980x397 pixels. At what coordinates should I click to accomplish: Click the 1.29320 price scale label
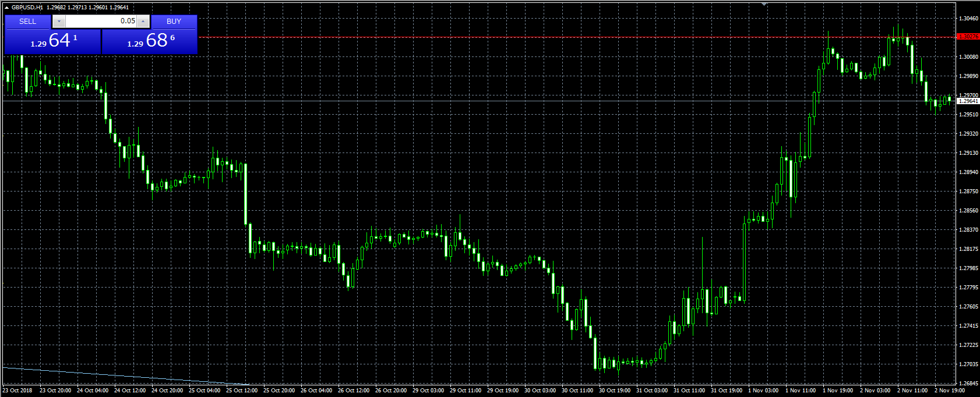tap(968, 134)
